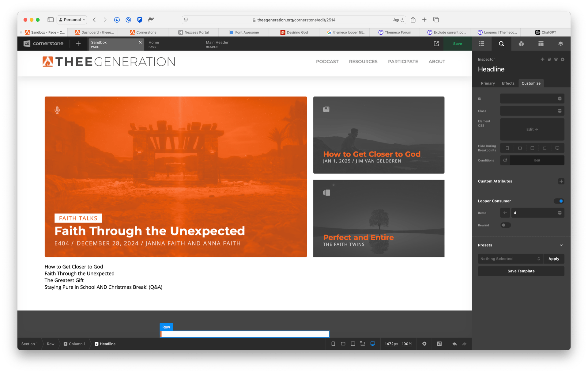Open Inspector gear settings for Headline
588x373 pixels.
(563, 59)
